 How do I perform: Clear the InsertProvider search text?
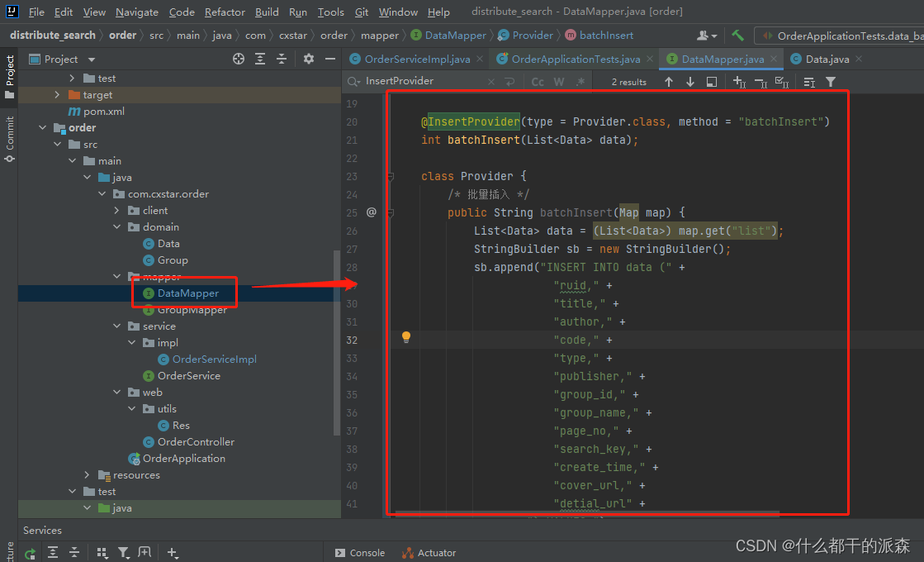(x=490, y=81)
